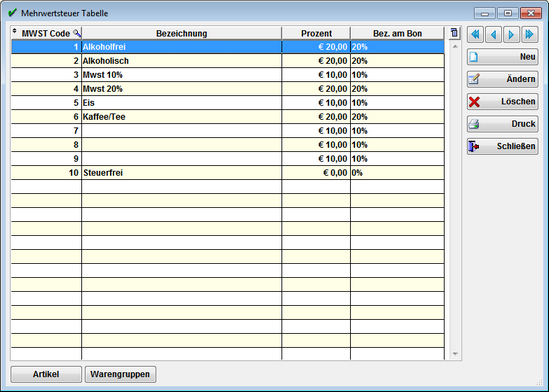Screen dimensions: 549x392
Task: Click the scrollbar down arrow
Action: pos(455,354)
